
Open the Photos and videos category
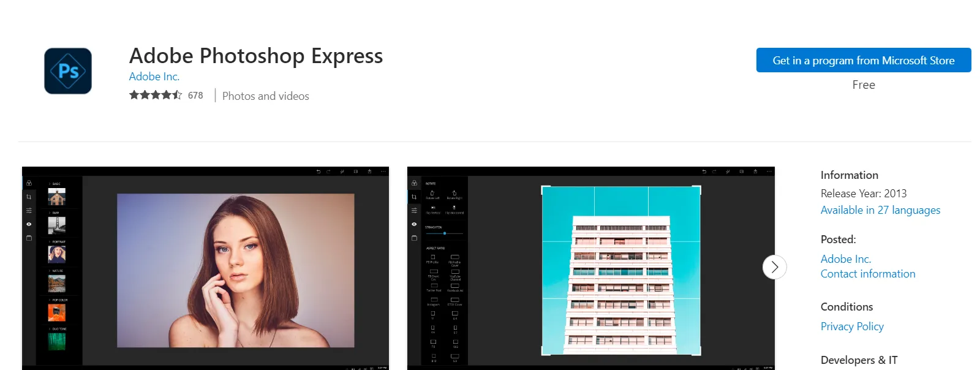(x=265, y=96)
